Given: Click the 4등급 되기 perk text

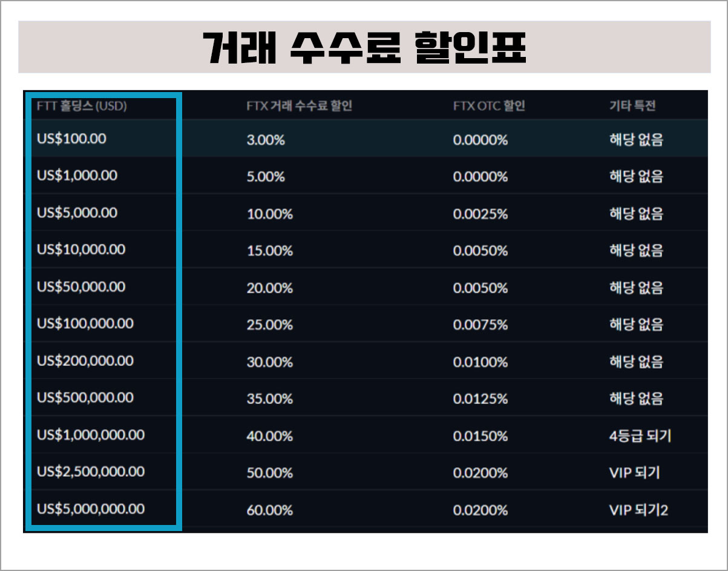Looking at the screenshot, I should 640,436.
